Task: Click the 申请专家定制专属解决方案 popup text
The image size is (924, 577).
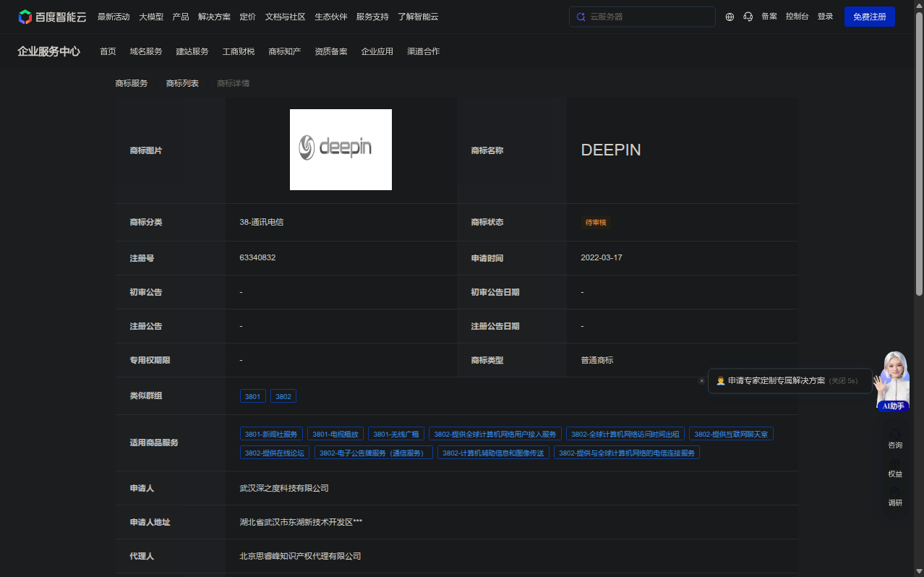Action: pos(777,380)
